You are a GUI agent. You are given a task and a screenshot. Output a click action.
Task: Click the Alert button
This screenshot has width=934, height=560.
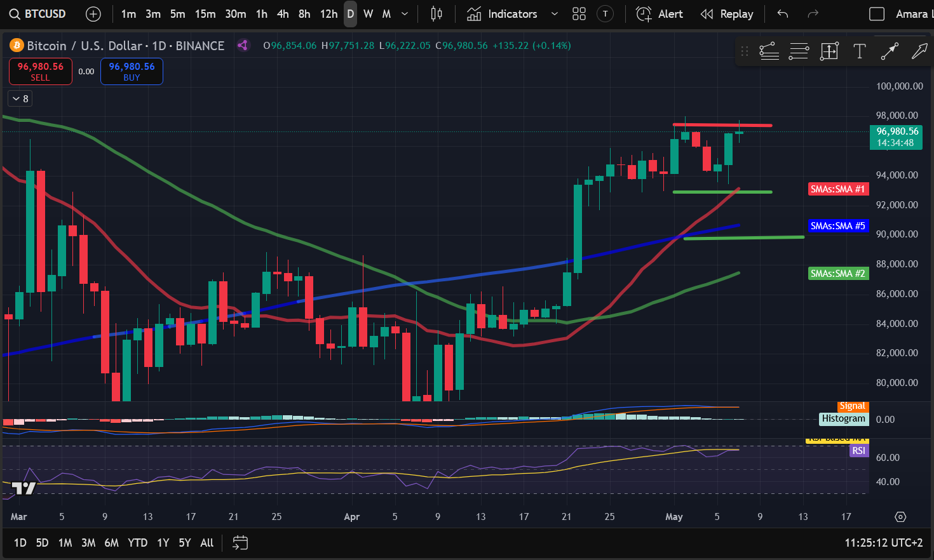click(x=660, y=14)
